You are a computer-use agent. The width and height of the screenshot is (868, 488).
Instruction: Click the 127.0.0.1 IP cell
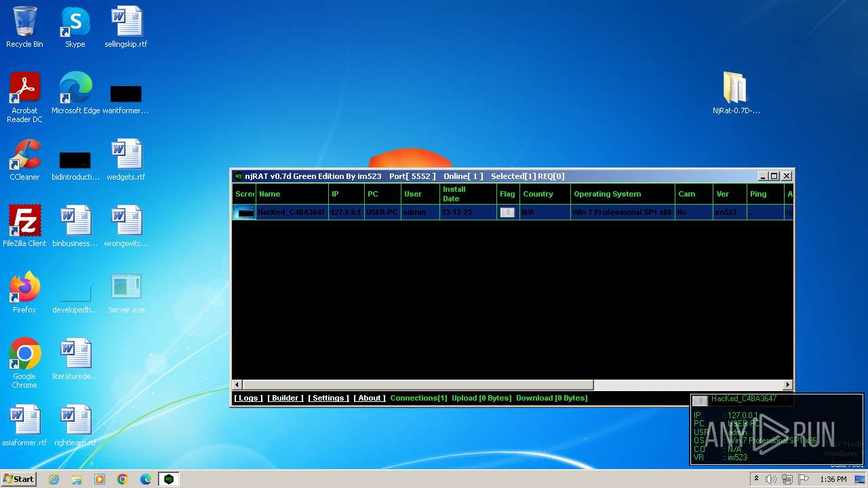coord(347,212)
